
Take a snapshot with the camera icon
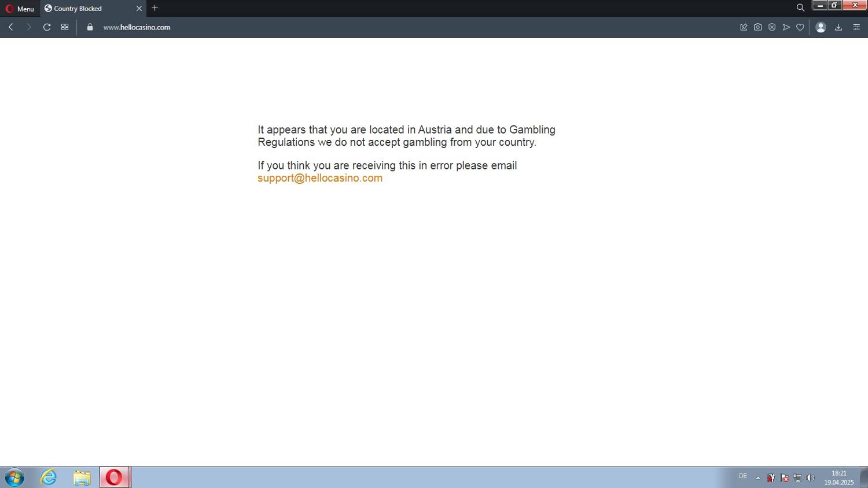click(x=757, y=27)
